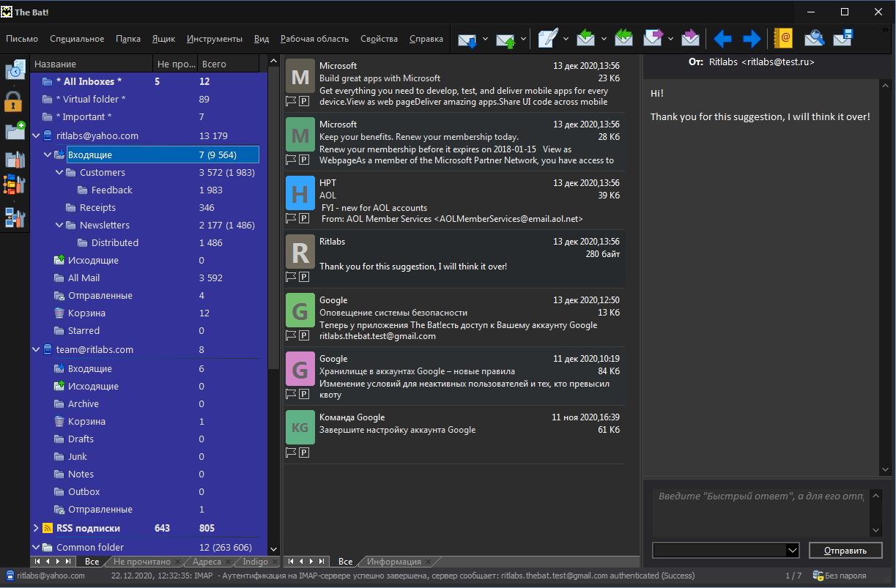Screen dimensions: 896x588
Task: Toggle flag on first Microsoft Build great apps message
Action: point(291,101)
